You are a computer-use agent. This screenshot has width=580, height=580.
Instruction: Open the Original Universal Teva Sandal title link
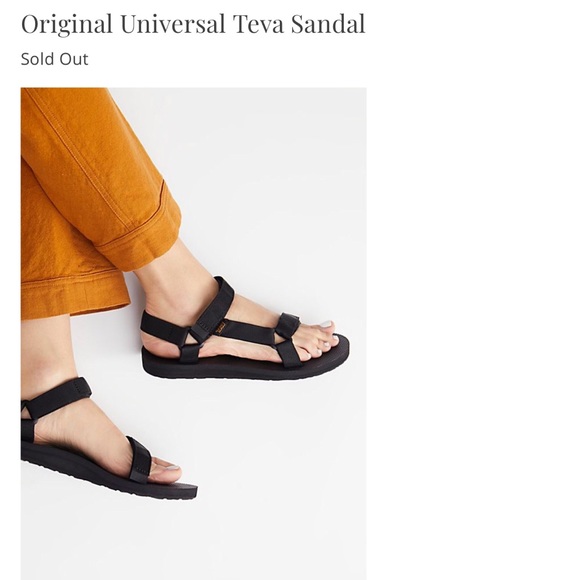(193, 24)
